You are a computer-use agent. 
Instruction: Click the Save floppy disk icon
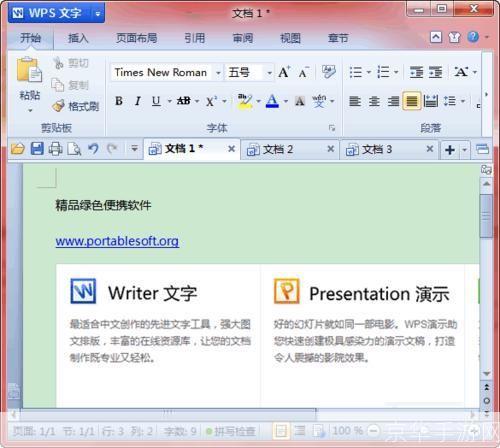coord(37,149)
